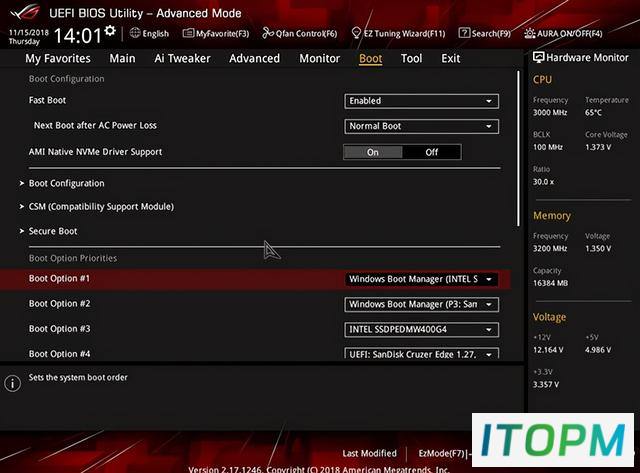The height and width of the screenshot is (473, 640).
Task: Switch to EzMode(F7)
Action: coord(442,453)
